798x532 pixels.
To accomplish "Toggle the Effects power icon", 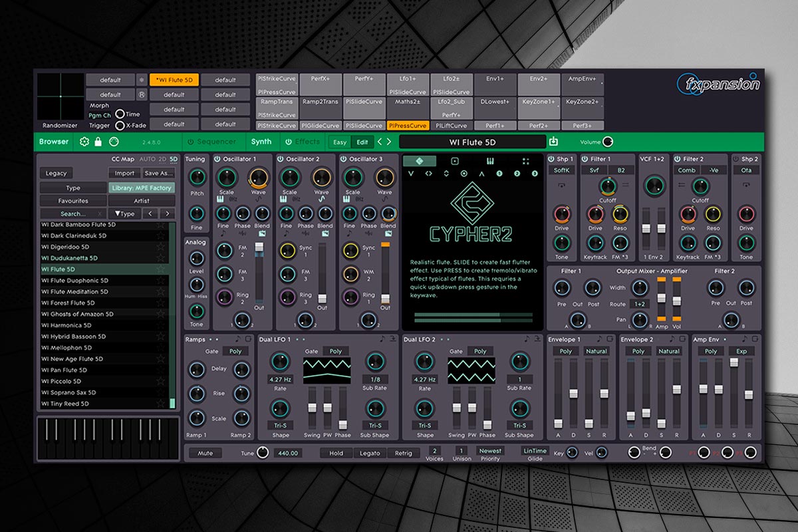I will 289,142.
